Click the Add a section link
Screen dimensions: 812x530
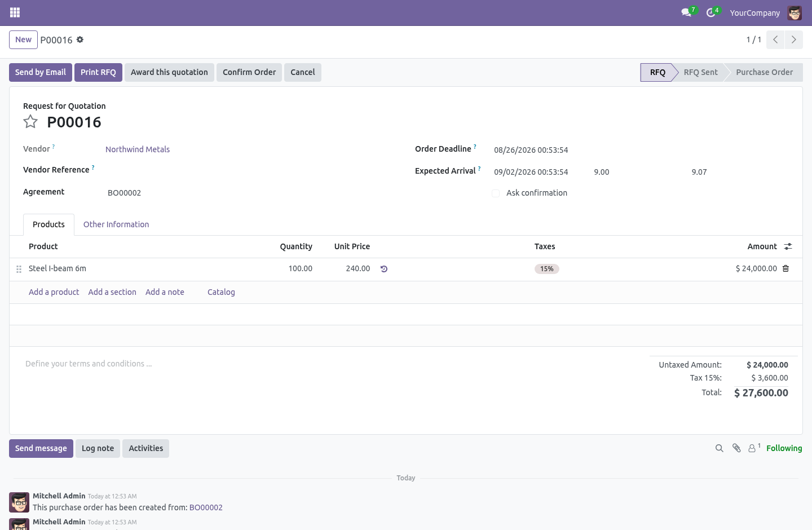(112, 292)
